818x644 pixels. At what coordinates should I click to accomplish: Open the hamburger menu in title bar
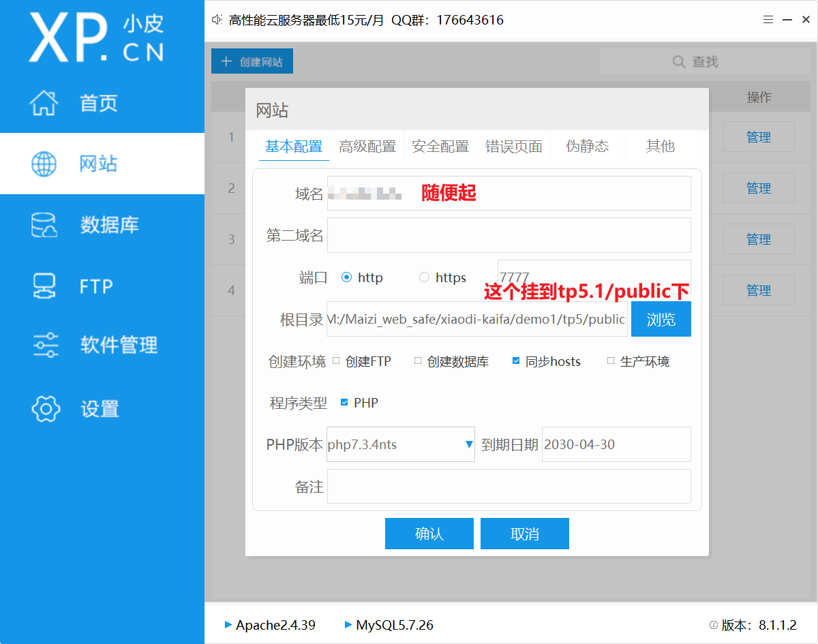click(x=768, y=20)
